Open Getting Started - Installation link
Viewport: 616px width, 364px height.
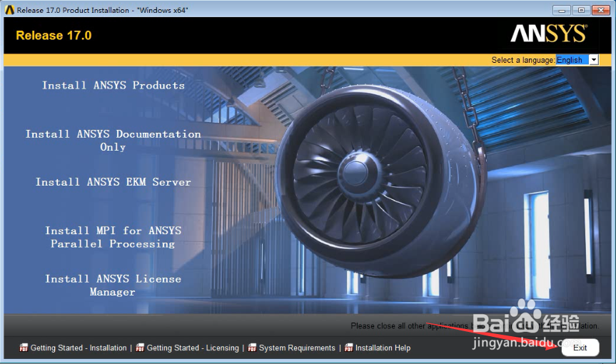[x=79, y=348]
